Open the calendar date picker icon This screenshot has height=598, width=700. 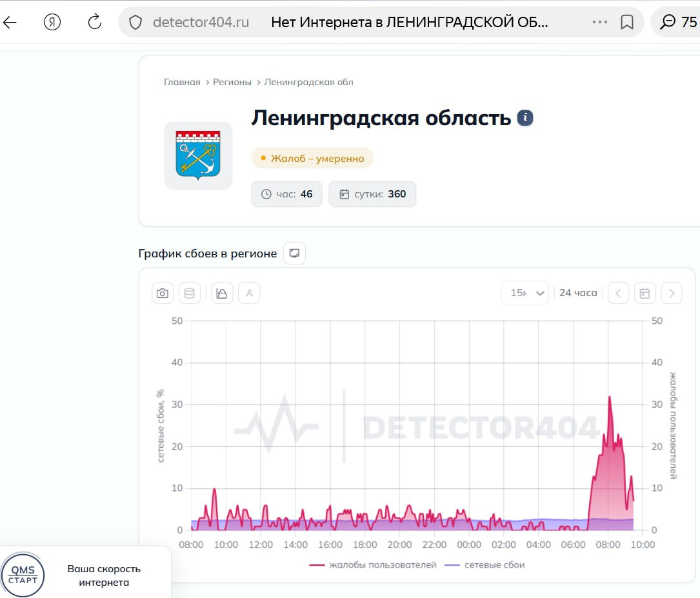click(645, 294)
